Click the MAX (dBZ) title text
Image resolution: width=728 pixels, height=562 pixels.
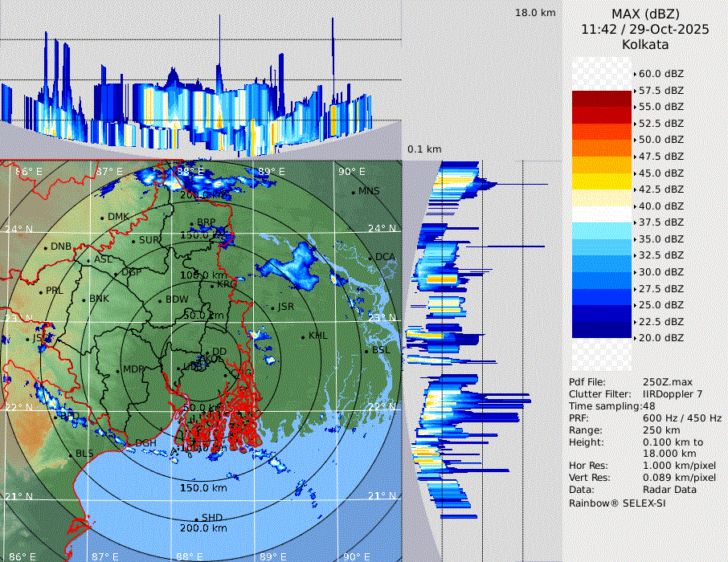(x=645, y=14)
